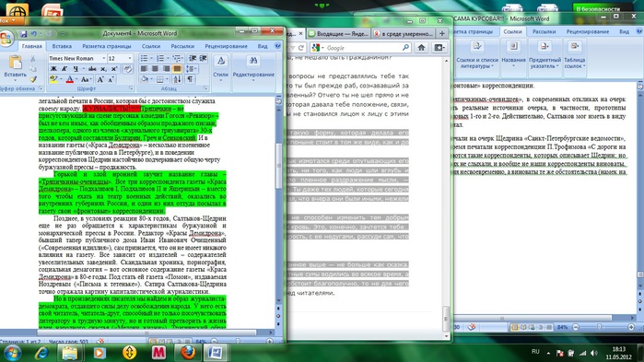This screenshot has width=644, height=362.
Task: Click the justify alignment icon
Action: (177, 68)
